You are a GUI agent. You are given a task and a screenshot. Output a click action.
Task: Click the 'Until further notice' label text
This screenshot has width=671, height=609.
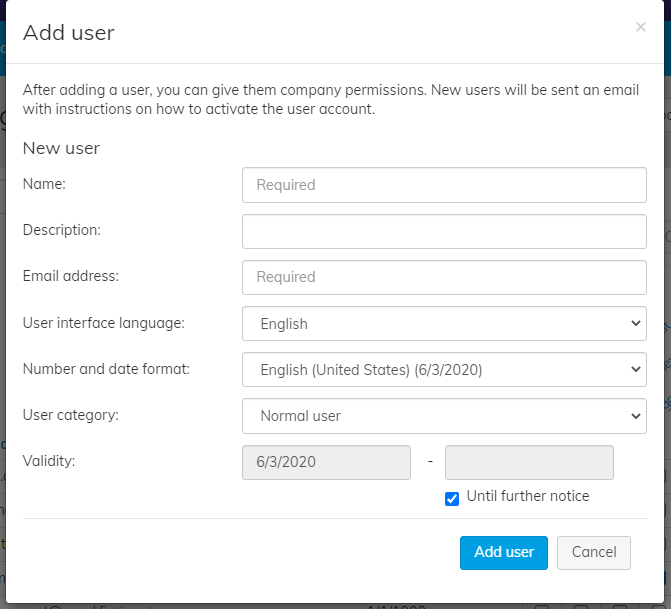coord(528,496)
